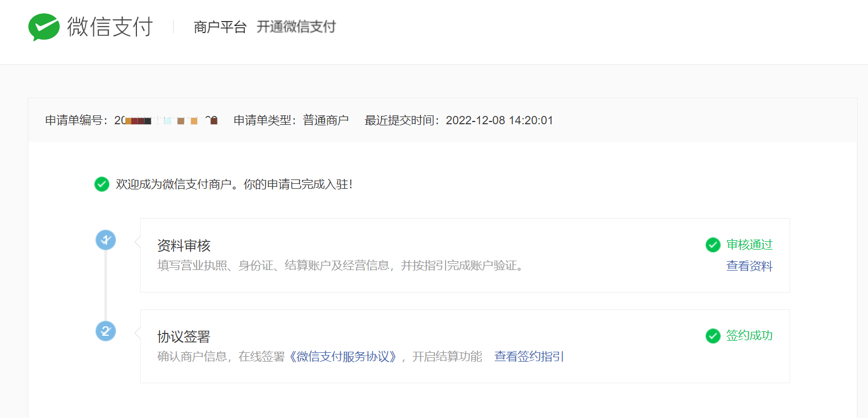Click the 欢迎成为微信支付商户 success message
Screen dimensions: 868x418
point(234,184)
